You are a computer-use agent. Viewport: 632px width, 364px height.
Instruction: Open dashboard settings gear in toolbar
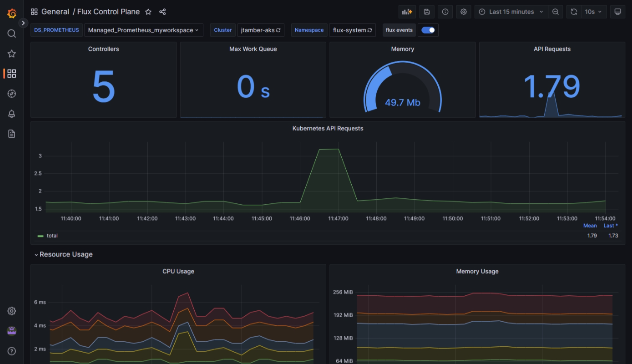click(463, 12)
